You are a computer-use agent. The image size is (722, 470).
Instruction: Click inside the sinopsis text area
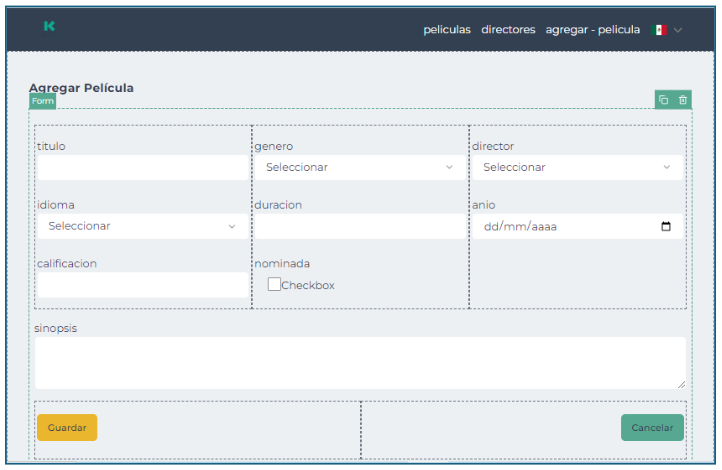pyautogui.click(x=359, y=362)
